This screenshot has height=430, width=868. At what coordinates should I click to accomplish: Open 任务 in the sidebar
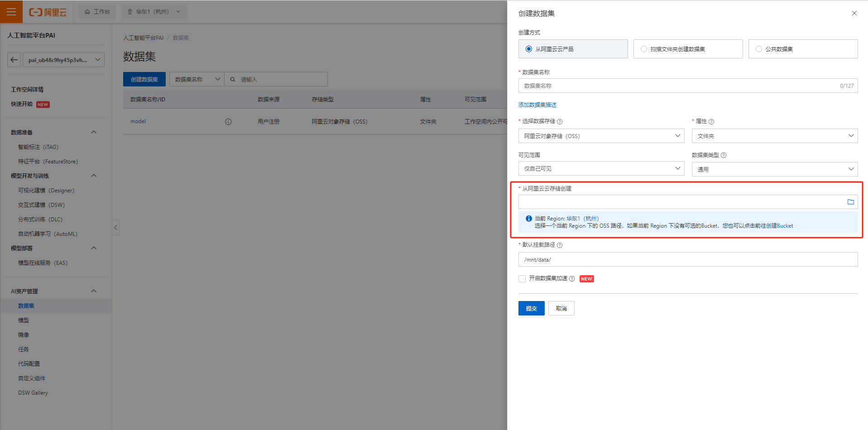pyautogui.click(x=24, y=349)
